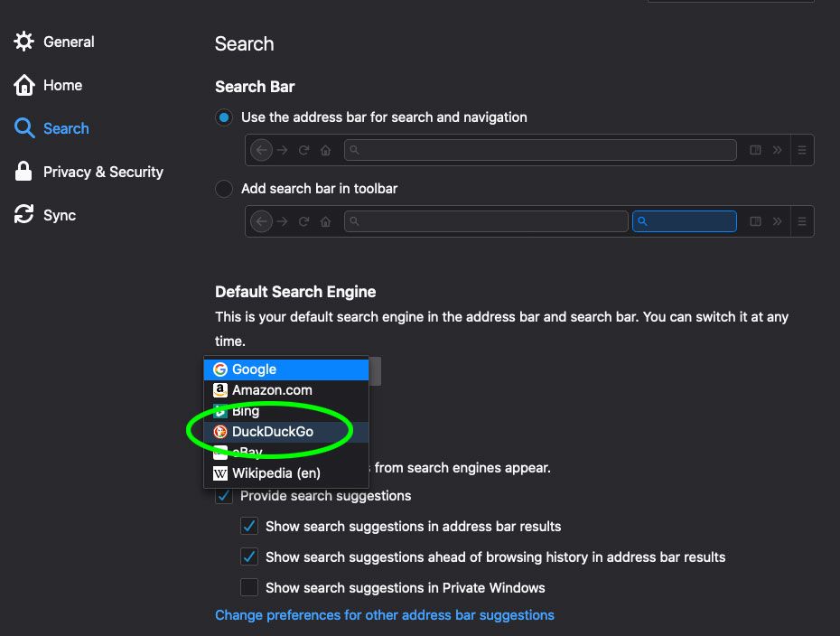Disable search suggestions in address bar results
The height and width of the screenshot is (636, 840).
point(249,526)
